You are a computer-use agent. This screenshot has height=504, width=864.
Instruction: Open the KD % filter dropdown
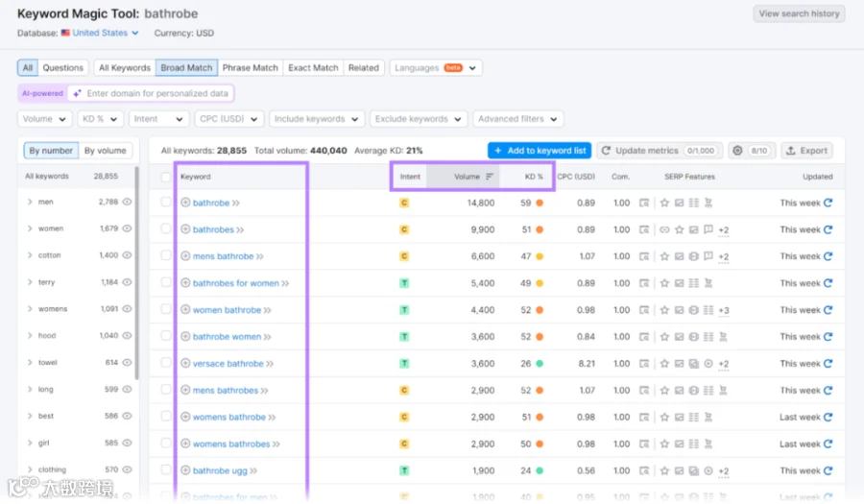click(100, 119)
